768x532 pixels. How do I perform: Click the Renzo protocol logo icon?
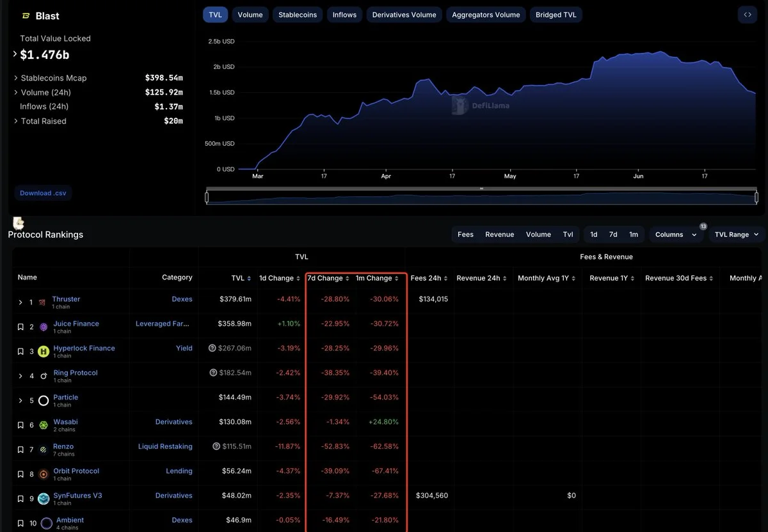coord(44,450)
